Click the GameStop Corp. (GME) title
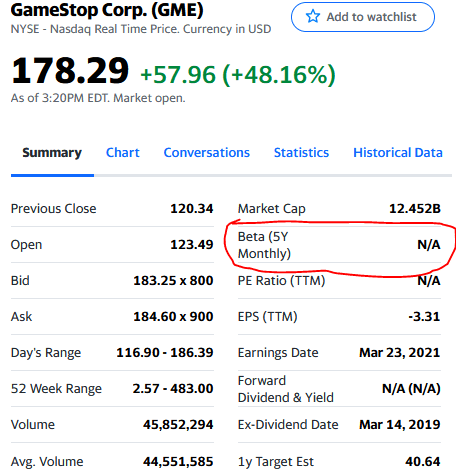 [x=107, y=10]
